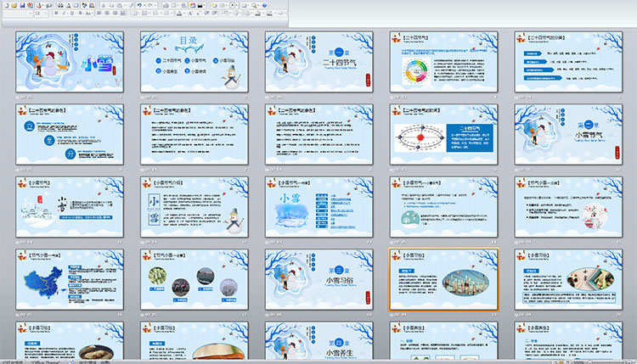Select the slide with four circular photos
The image size is (637, 364).
tap(194, 280)
